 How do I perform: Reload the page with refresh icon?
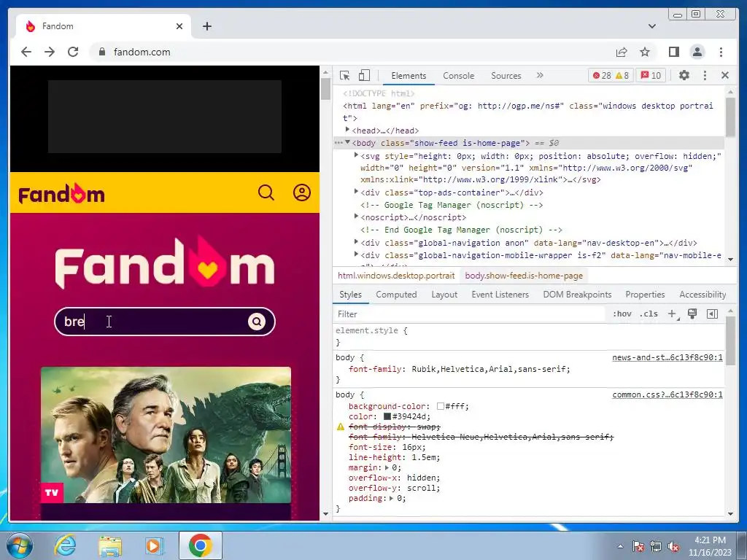(x=73, y=52)
